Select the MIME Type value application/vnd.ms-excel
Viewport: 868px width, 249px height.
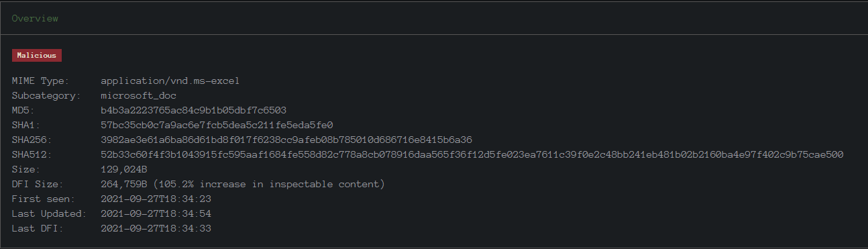click(x=170, y=81)
